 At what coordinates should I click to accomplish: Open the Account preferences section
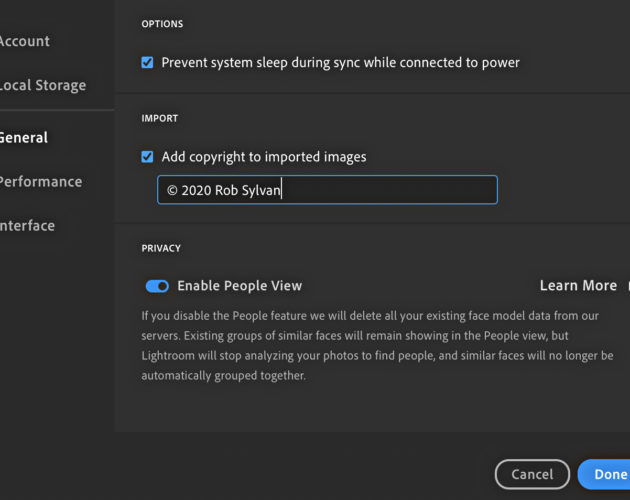tap(24, 41)
